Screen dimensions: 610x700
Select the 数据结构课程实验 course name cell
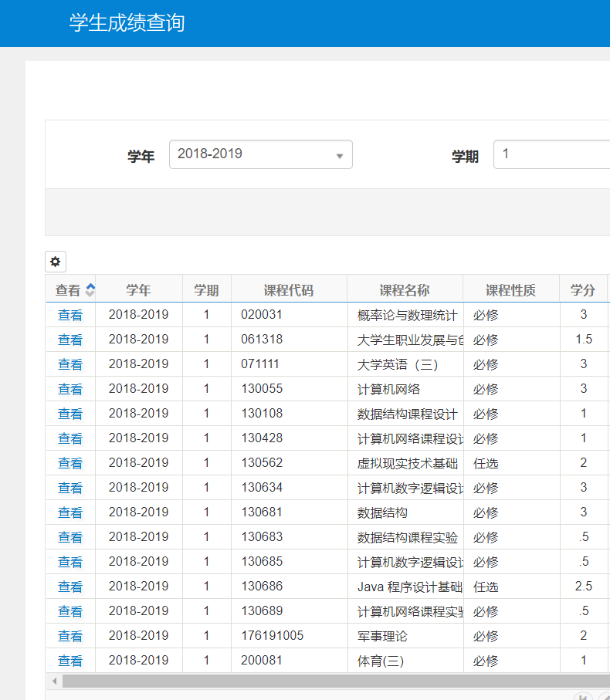click(x=405, y=537)
